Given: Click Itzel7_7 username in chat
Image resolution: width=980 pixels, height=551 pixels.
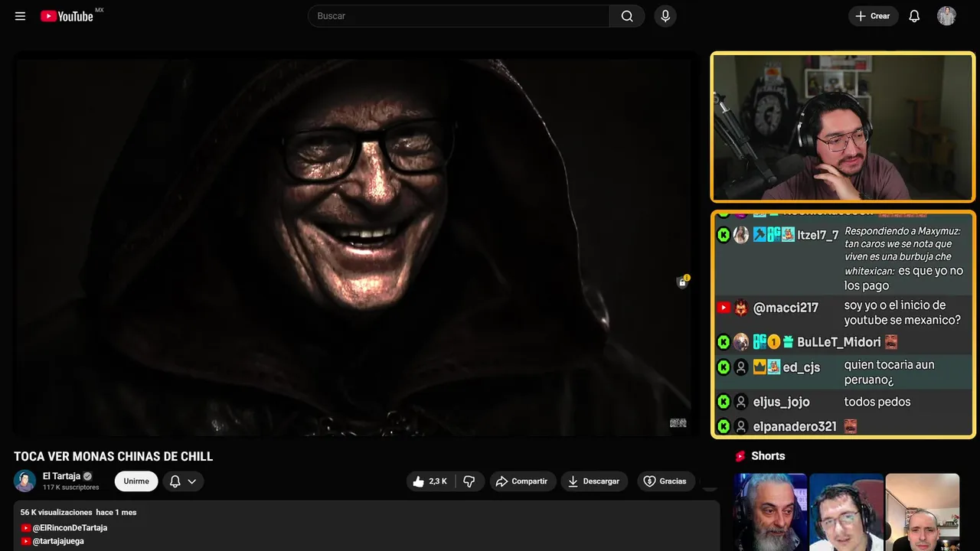Looking at the screenshot, I should tap(818, 235).
